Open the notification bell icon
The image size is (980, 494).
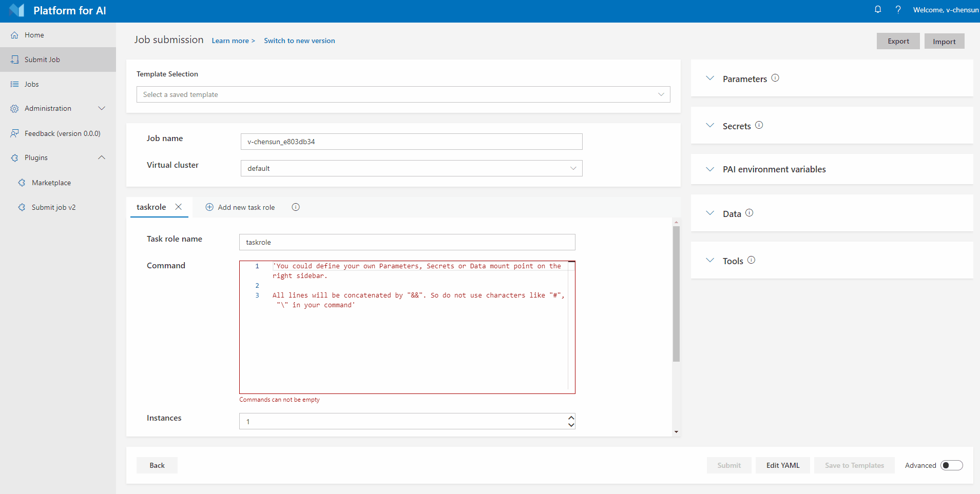point(878,9)
